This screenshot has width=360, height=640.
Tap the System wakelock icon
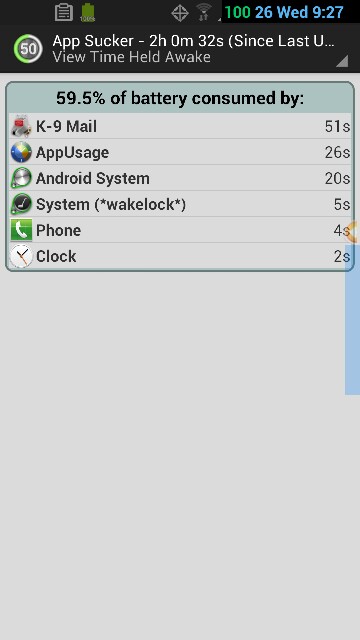[21, 204]
